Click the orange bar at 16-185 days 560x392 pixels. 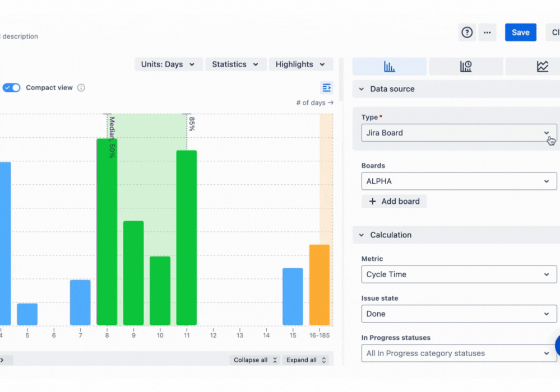[x=320, y=285]
